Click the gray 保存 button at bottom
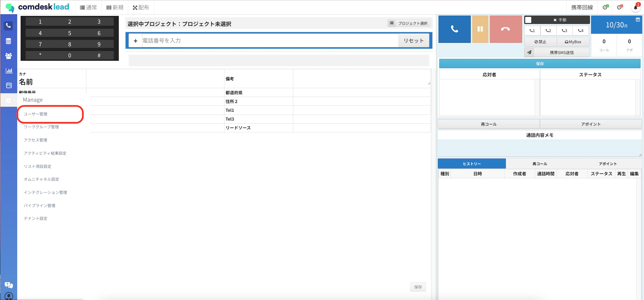Screen dimensions: 644x300 (418, 287)
